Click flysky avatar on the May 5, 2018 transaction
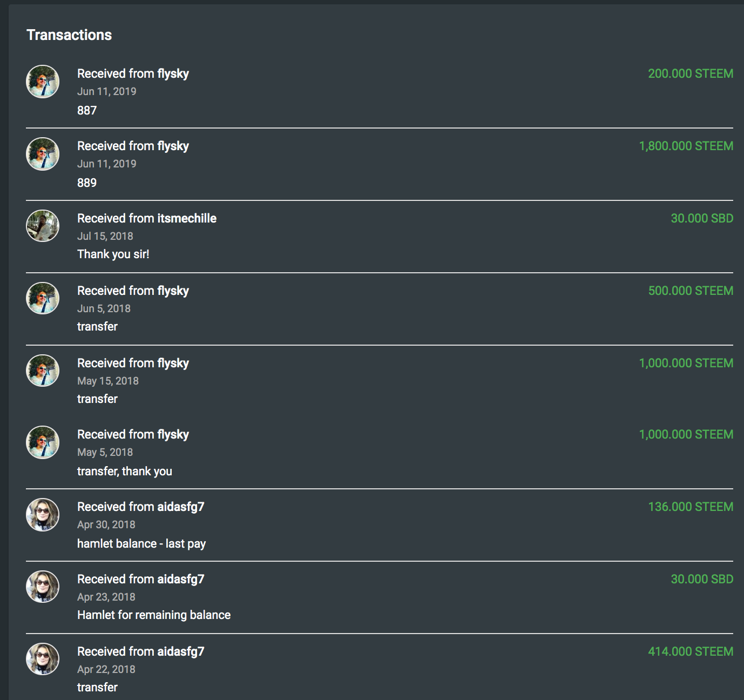This screenshot has height=700, width=744. click(43, 442)
